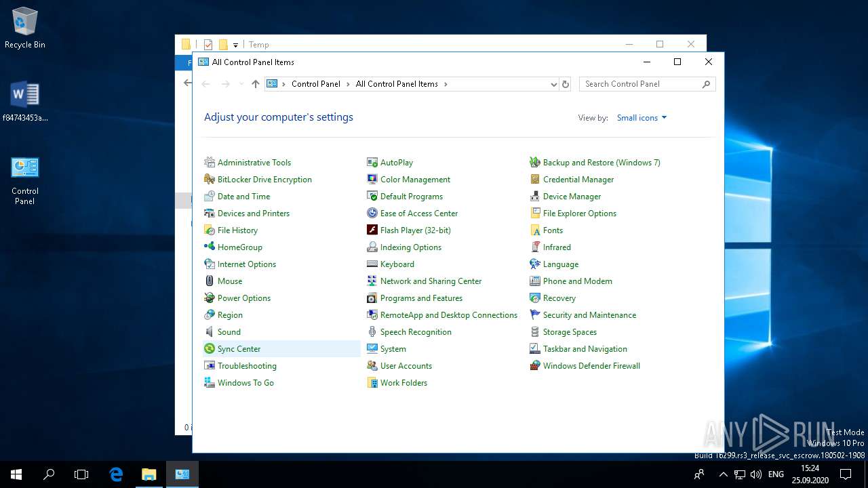Select Control Panel desktop shortcut
The width and height of the screenshot is (868, 488).
point(25,180)
